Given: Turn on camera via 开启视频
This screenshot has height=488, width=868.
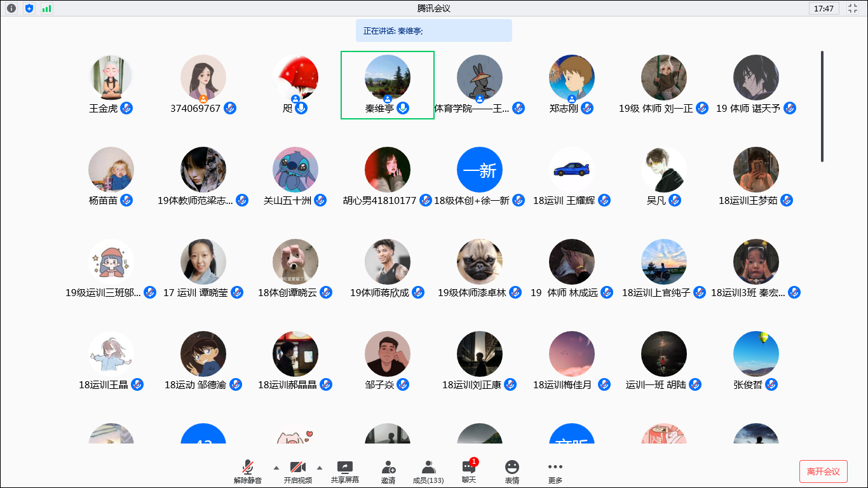Looking at the screenshot, I should (298, 473).
